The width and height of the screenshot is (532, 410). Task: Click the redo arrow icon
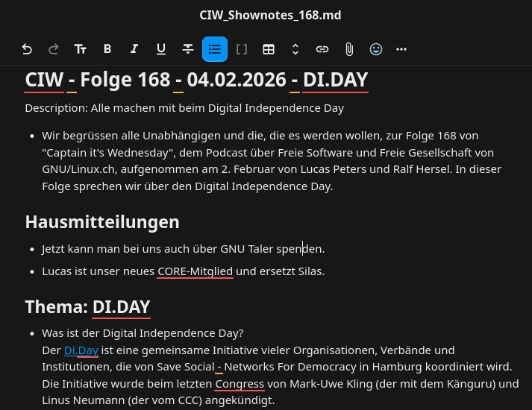click(54, 49)
